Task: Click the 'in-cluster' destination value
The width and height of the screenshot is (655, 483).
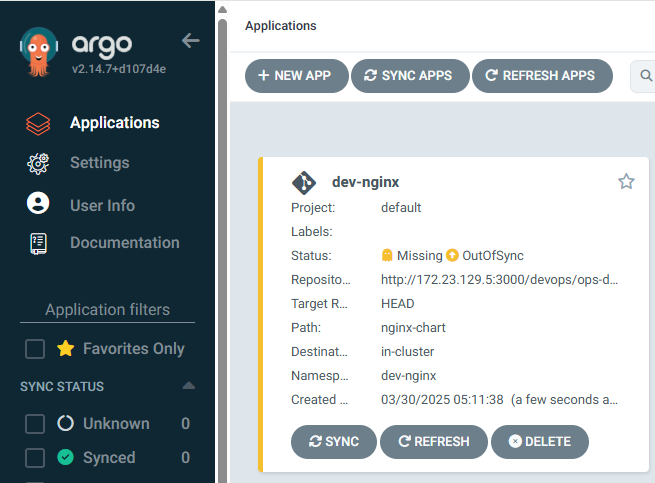Action: [x=407, y=351]
